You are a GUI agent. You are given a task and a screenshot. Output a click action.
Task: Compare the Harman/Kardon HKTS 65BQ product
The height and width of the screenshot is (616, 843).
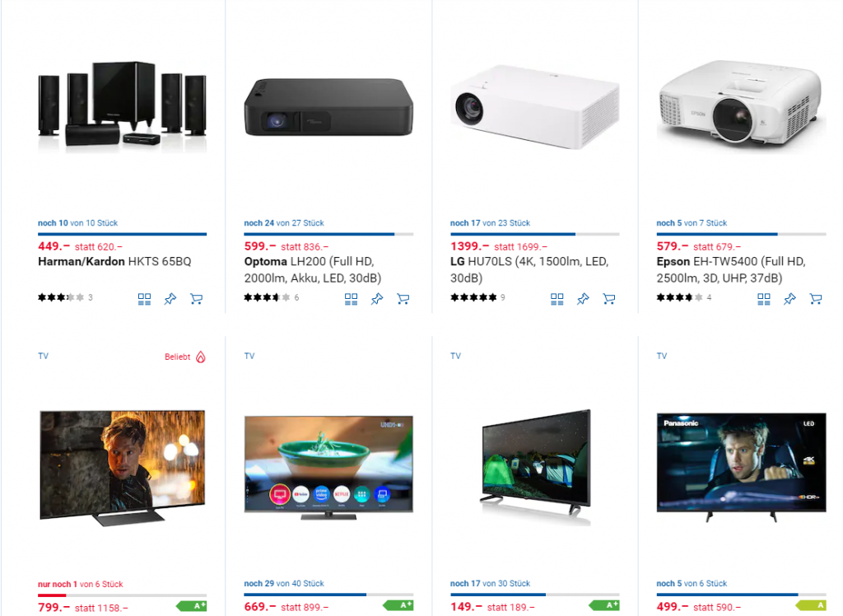144,299
